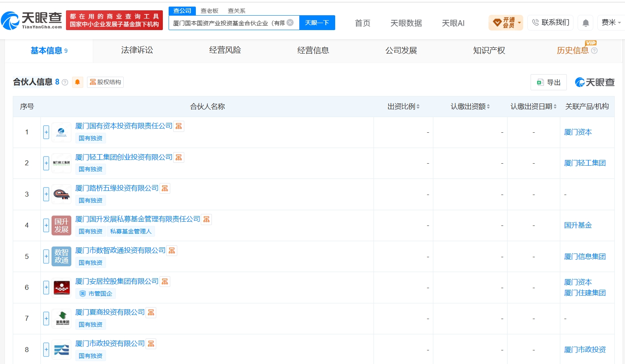Expand the 厦门夏商投资有限公司 row plus toggle
This screenshot has width=625, height=364.
point(46,319)
